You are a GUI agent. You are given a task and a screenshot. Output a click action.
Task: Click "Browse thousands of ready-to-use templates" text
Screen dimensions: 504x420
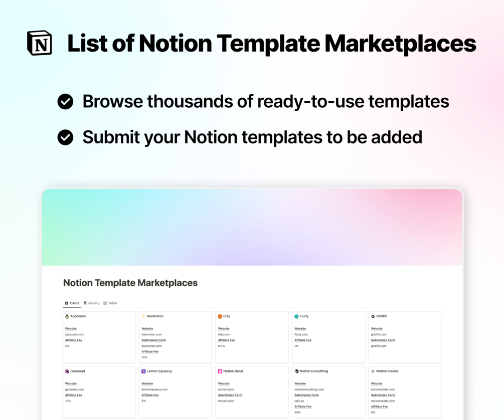(x=266, y=102)
